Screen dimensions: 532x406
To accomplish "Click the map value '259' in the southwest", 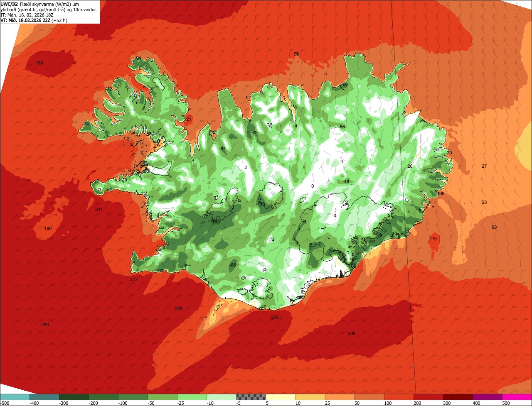I will [x=45, y=325].
